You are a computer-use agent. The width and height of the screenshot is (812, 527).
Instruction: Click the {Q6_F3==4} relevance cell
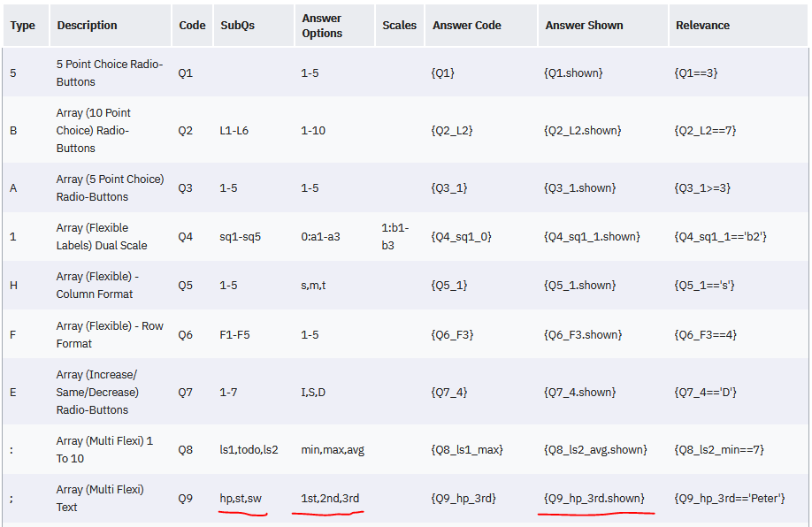pos(705,334)
